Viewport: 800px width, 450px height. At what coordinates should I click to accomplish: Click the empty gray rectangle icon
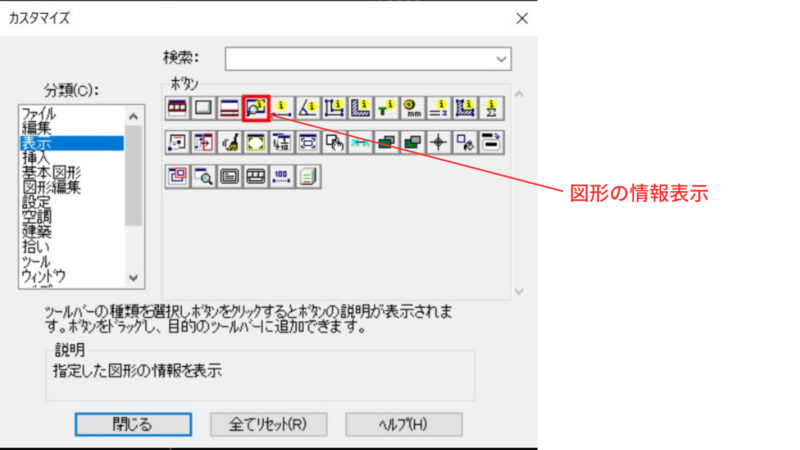click(x=203, y=108)
